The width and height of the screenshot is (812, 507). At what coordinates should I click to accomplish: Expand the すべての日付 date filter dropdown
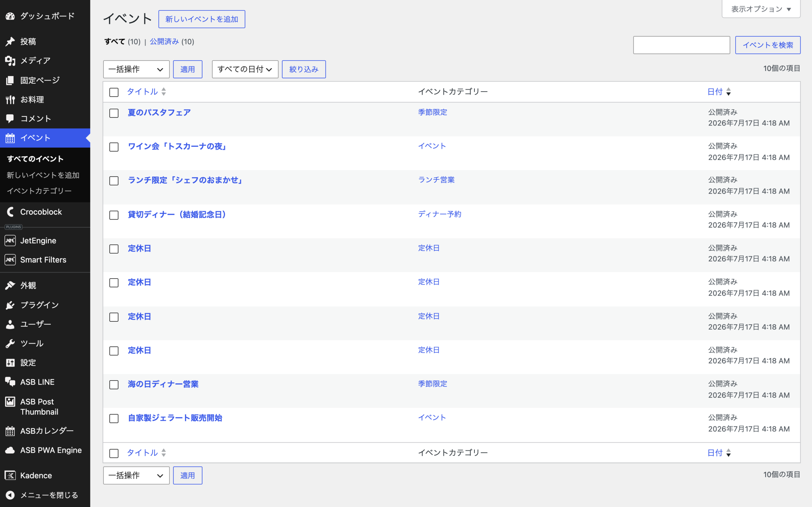tap(245, 69)
